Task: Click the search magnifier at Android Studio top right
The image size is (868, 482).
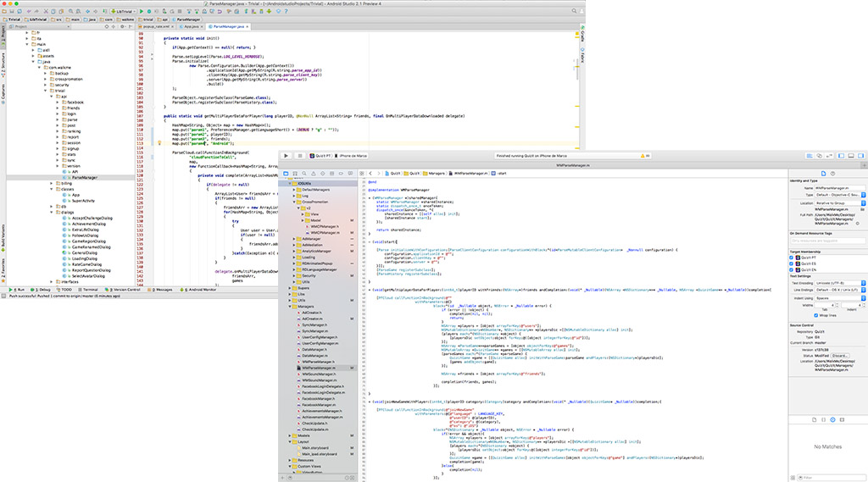Action: pyautogui.click(x=574, y=11)
